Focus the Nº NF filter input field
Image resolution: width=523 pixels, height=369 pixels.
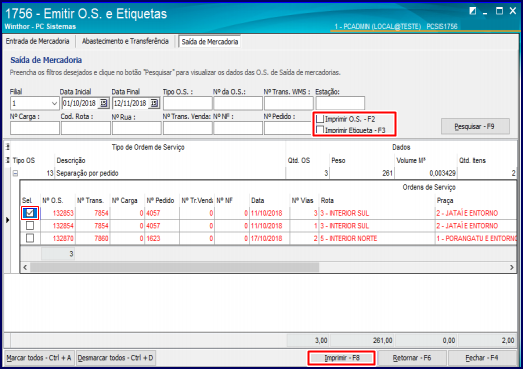click(x=238, y=128)
